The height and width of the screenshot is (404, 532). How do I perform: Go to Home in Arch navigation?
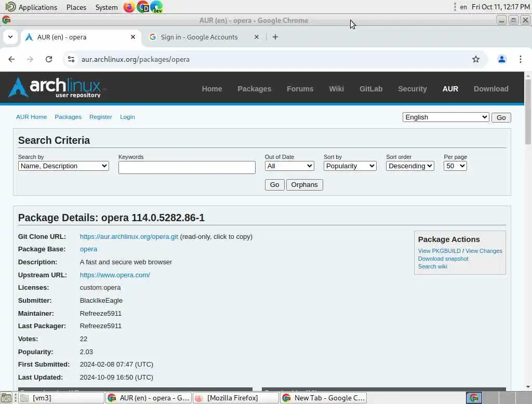pyautogui.click(x=212, y=89)
